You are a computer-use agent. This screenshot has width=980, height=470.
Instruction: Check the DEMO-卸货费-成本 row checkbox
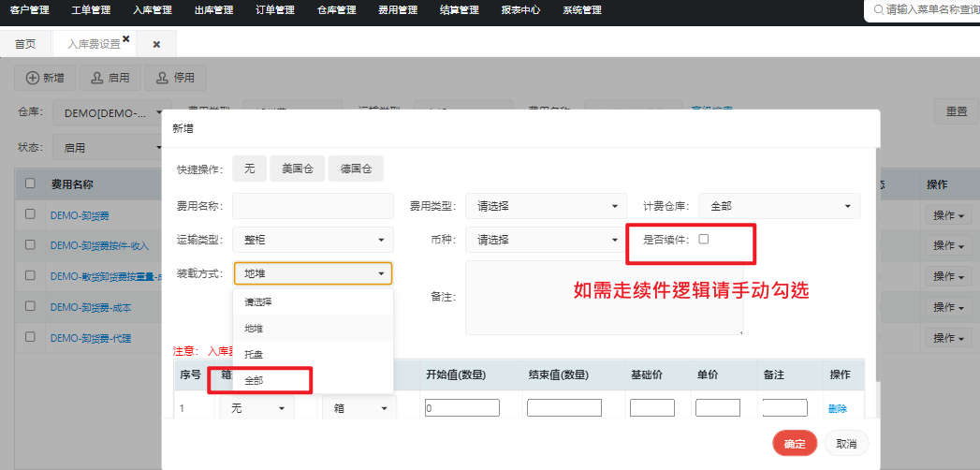(30, 305)
